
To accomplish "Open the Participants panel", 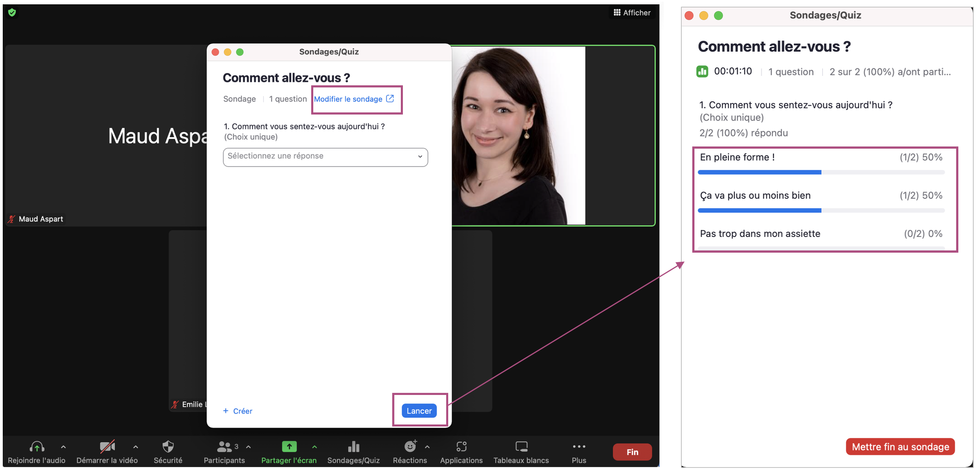I will 224,447.
